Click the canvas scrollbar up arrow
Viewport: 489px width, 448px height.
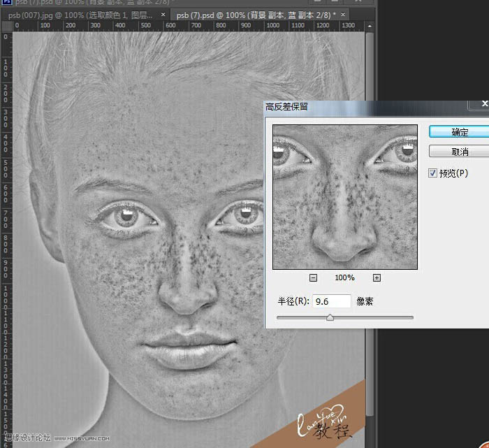(370, 26)
